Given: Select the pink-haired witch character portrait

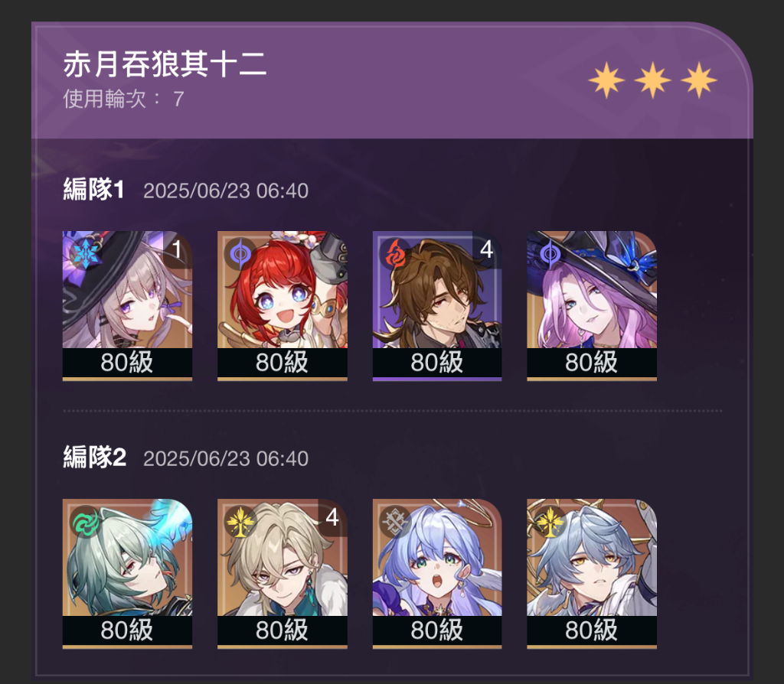Looking at the screenshot, I should tap(592, 306).
